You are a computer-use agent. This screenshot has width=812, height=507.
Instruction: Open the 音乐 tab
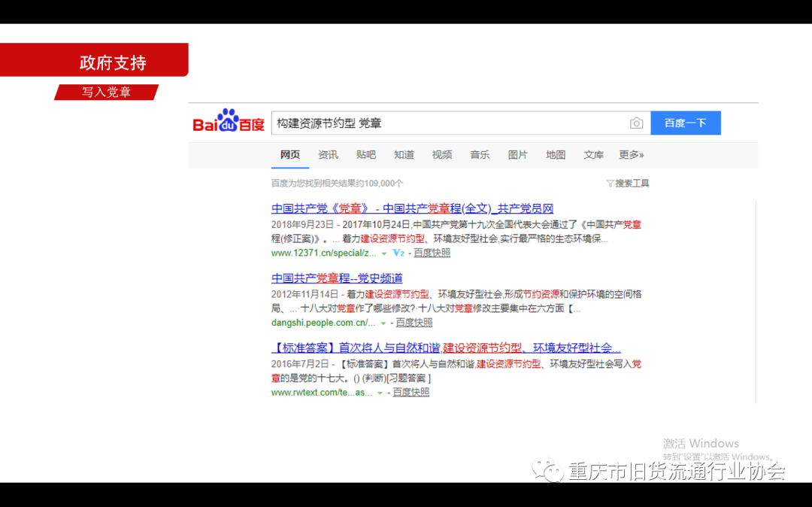(x=480, y=155)
